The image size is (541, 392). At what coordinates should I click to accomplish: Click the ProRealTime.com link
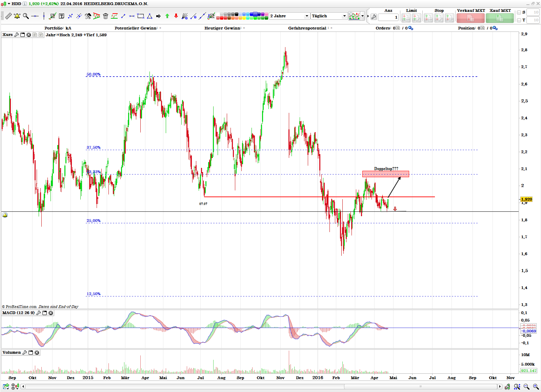pyautogui.click(x=21, y=307)
